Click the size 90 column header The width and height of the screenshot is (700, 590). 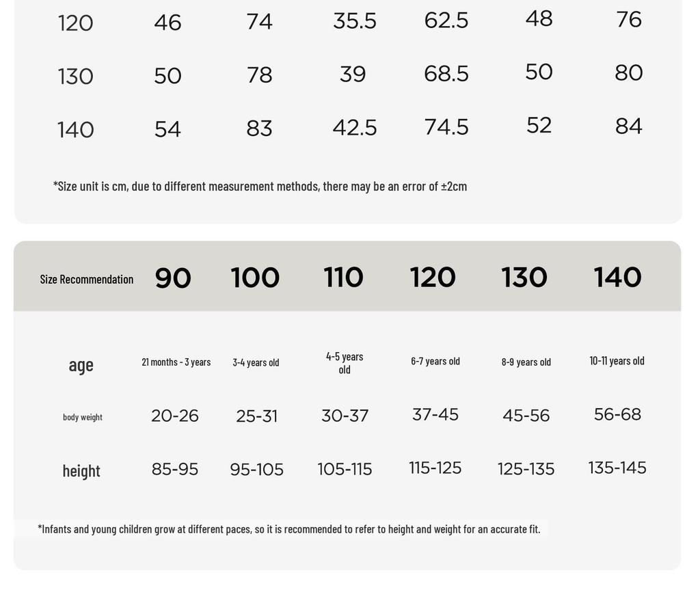click(173, 278)
